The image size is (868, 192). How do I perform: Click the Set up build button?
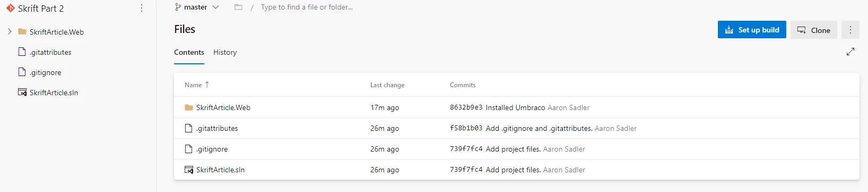pyautogui.click(x=752, y=30)
